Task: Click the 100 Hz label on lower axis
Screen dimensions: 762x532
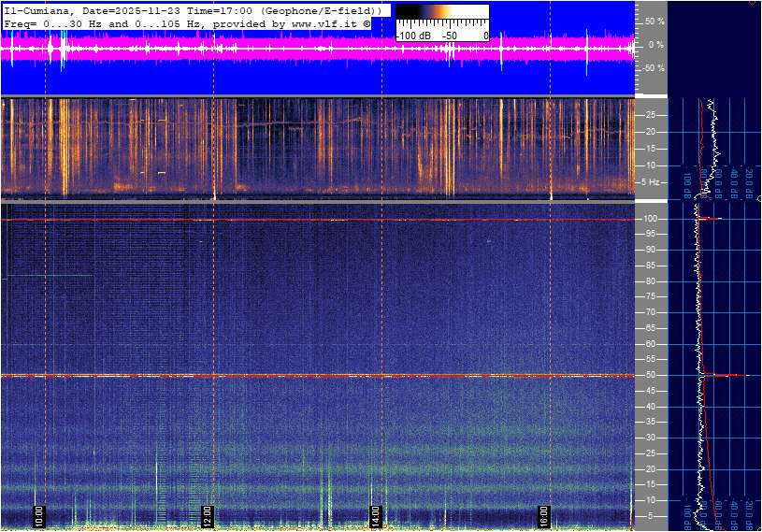Action: click(652, 218)
